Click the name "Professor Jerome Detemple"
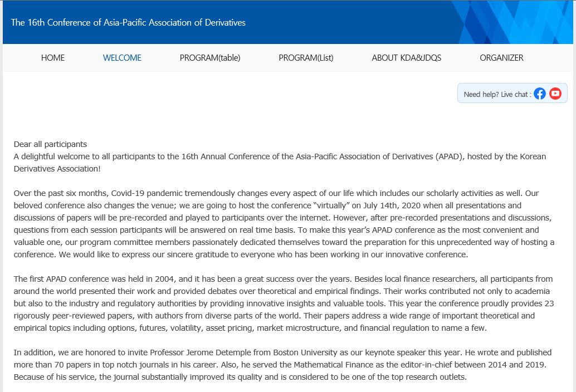576x392 pixels. (200, 352)
